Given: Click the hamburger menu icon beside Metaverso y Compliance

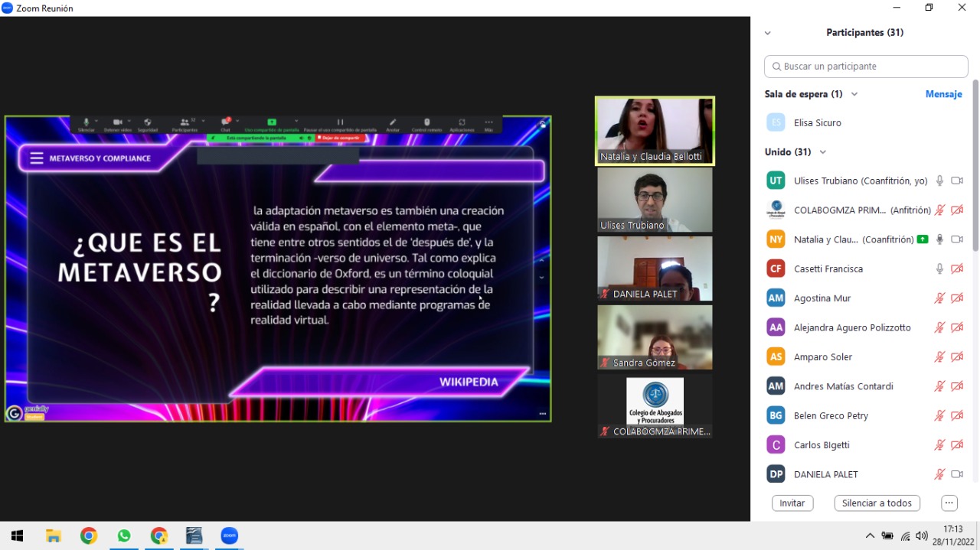Looking at the screenshot, I should pyautogui.click(x=37, y=158).
